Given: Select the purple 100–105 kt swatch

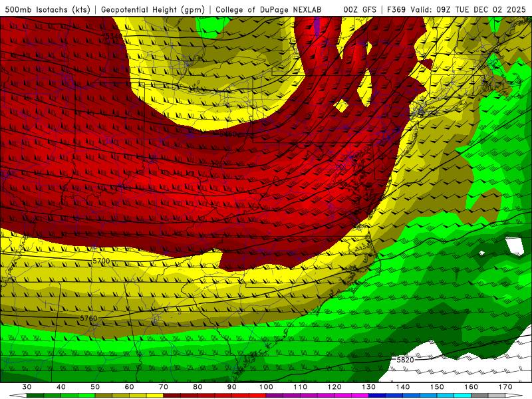Looking at the screenshot, I should (275, 396).
